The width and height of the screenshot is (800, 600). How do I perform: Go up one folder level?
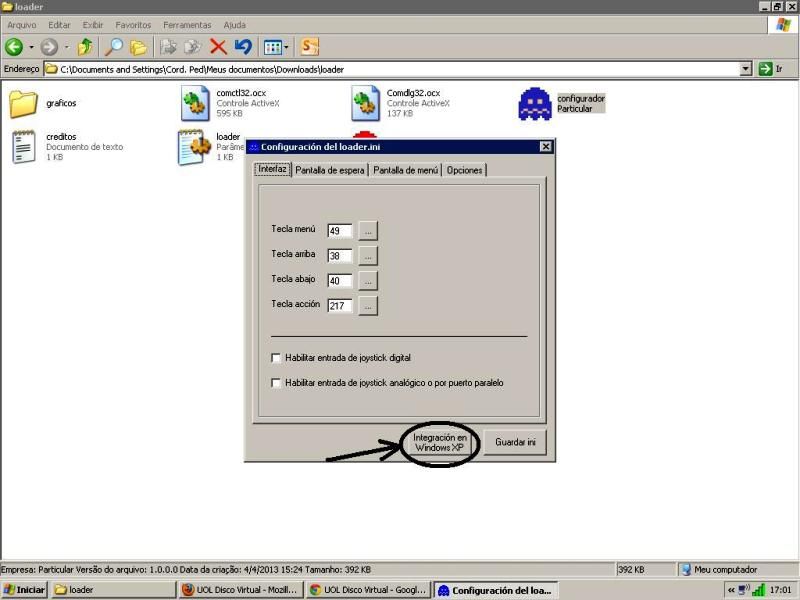coord(85,47)
